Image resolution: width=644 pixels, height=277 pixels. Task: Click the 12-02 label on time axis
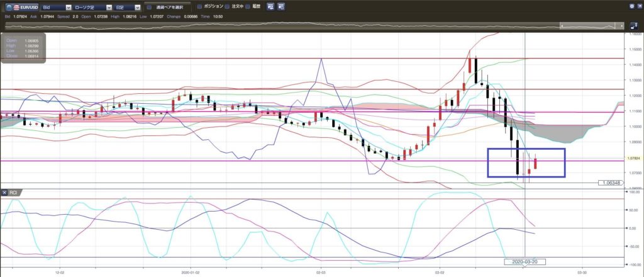pyautogui.click(x=60, y=272)
